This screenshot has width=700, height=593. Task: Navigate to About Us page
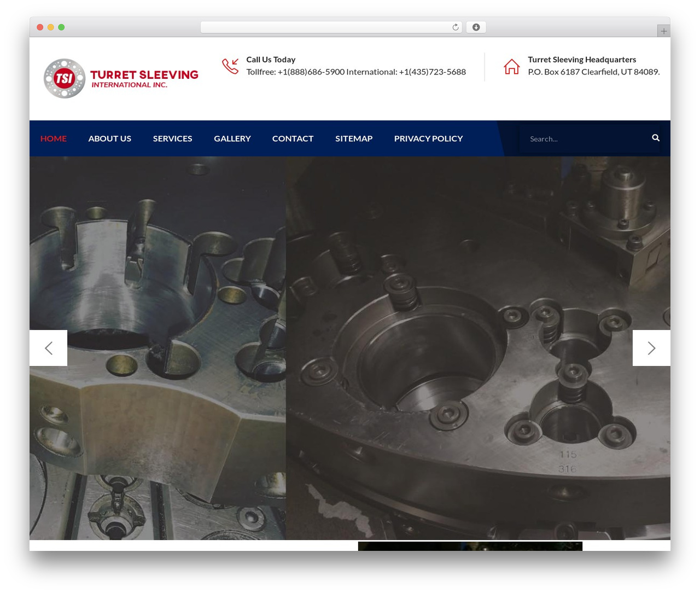(x=110, y=138)
